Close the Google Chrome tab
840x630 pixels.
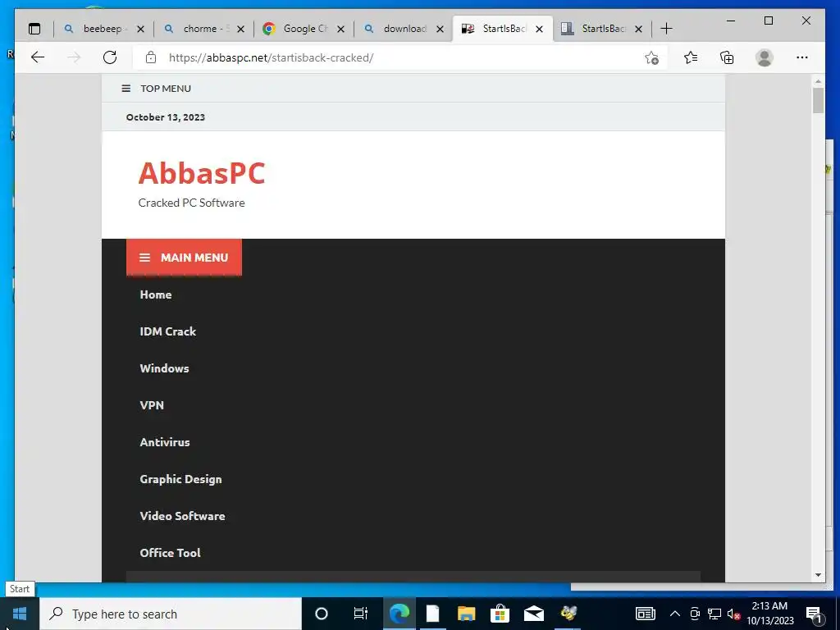click(340, 29)
